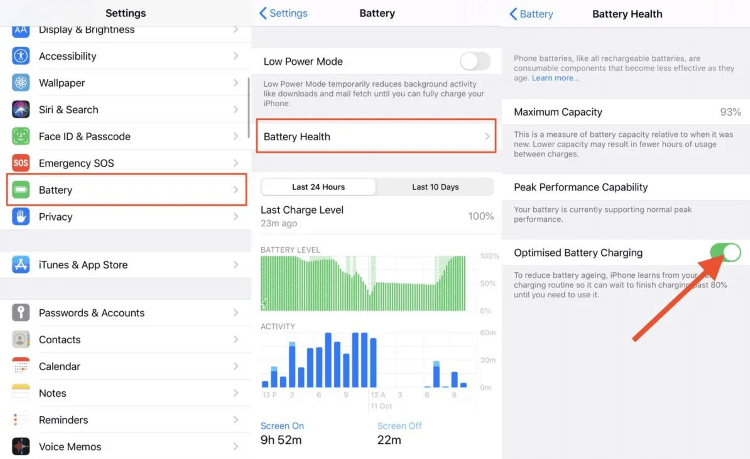Select the Face ID & Passcode icon

pyautogui.click(x=20, y=136)
